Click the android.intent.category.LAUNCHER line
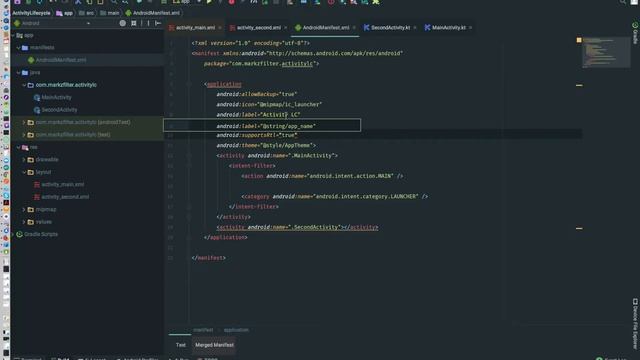The height and width of the screenshot is (360, 640). coord(334,197)
